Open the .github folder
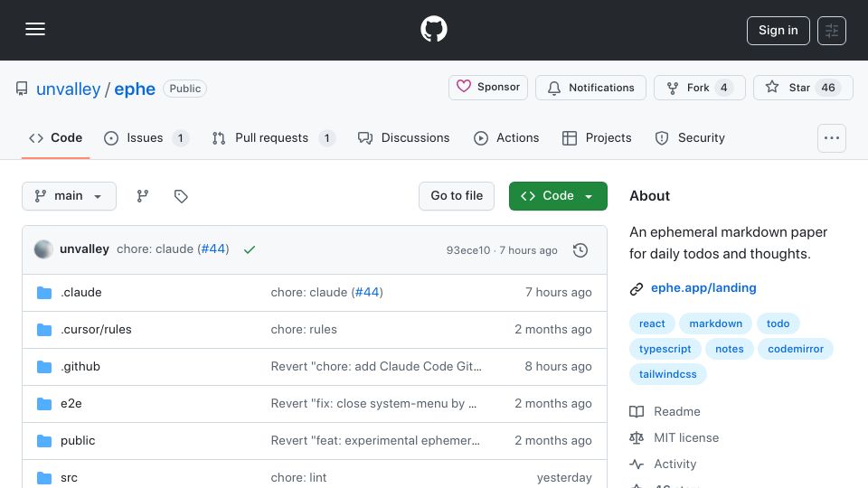 pyautogui.click(x=80, y=366)
